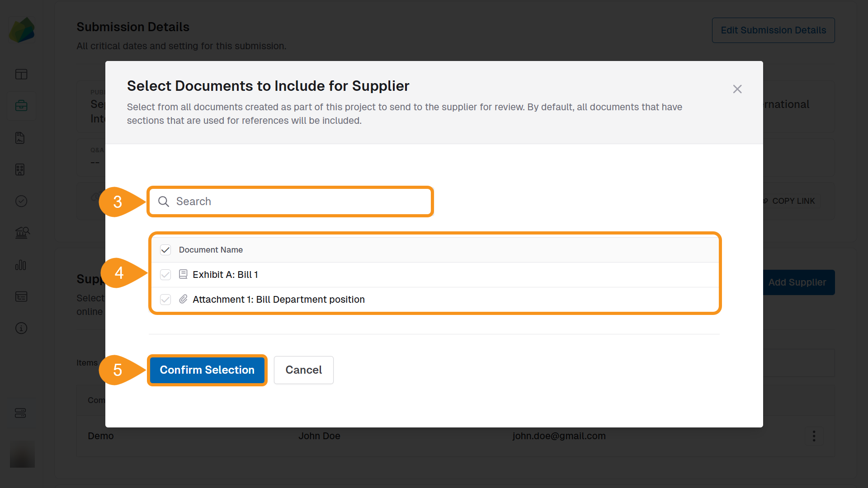Select the Attachment 1 document row

(x=279, y=299)
